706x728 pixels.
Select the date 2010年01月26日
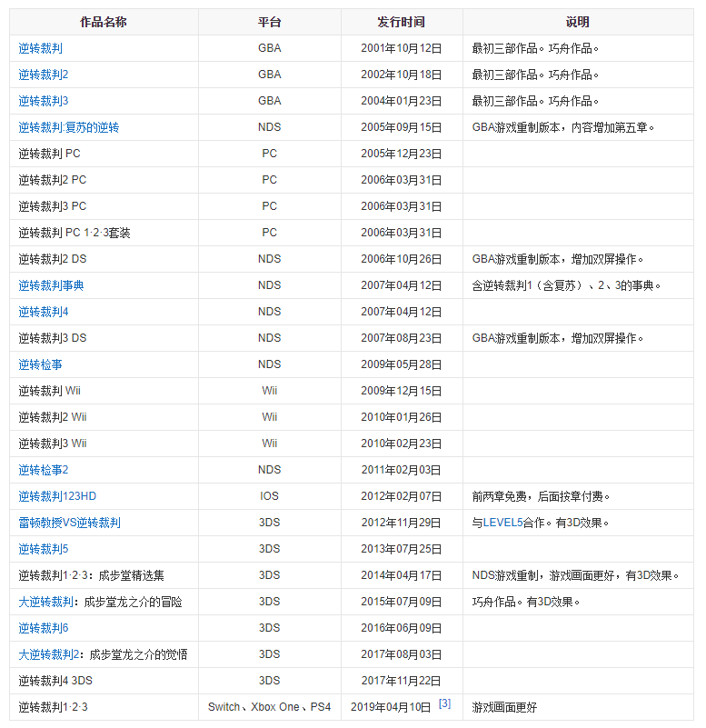coord(402,417)
